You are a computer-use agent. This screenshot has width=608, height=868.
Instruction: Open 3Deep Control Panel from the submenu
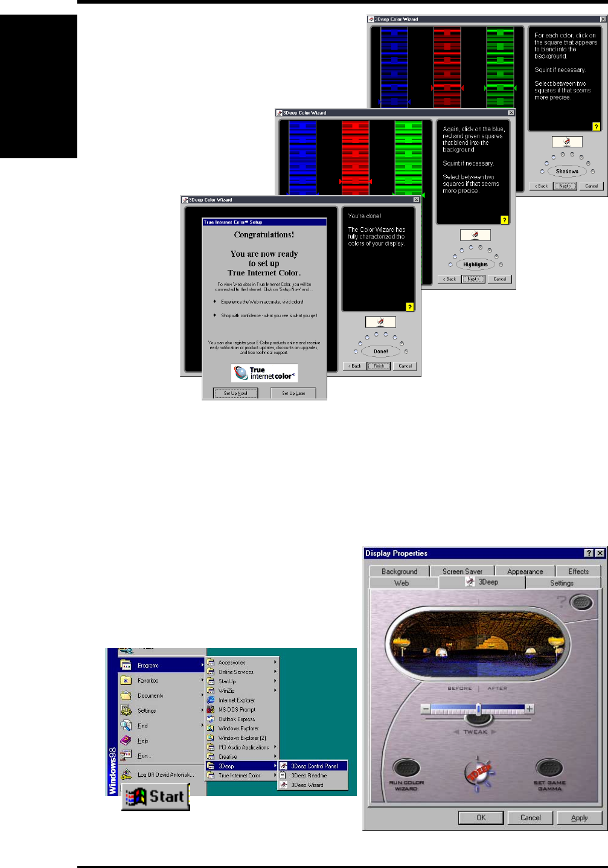(313, 766)
